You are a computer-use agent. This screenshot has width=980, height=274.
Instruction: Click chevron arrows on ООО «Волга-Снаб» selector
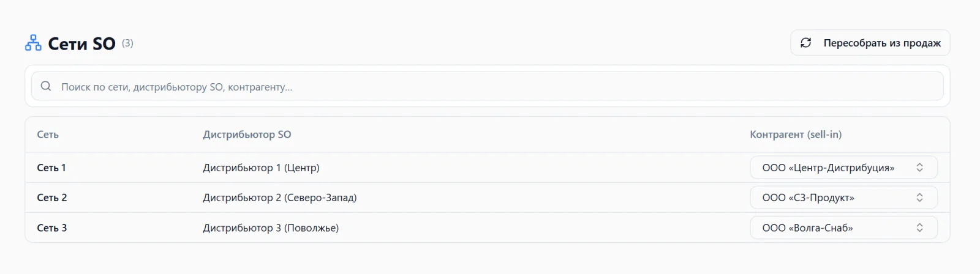[x=919, y=228]
